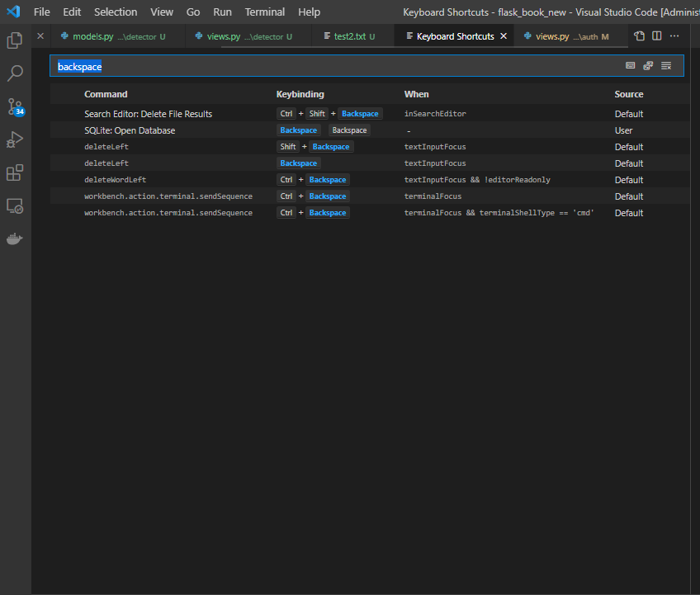Open the Source Control view with 34 changes
This screenshot has width=700, height=595.
tap(14, 107)
